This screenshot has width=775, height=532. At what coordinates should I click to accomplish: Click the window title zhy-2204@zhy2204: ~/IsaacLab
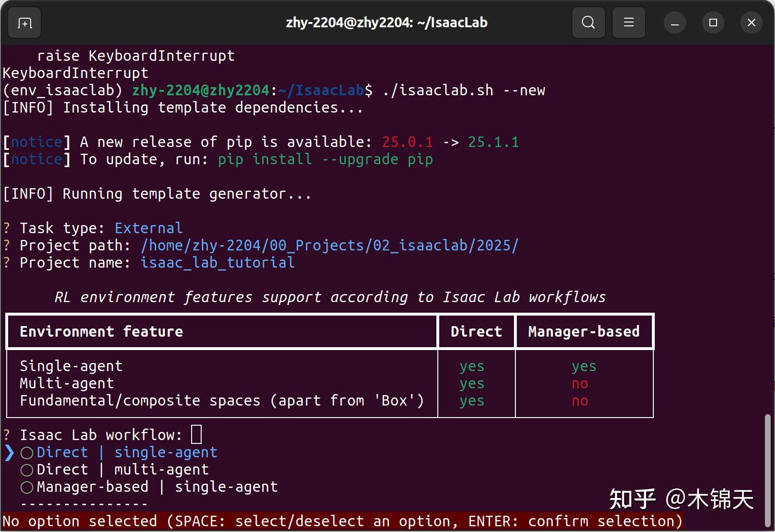pyautogui.click(x=387, y=22)
